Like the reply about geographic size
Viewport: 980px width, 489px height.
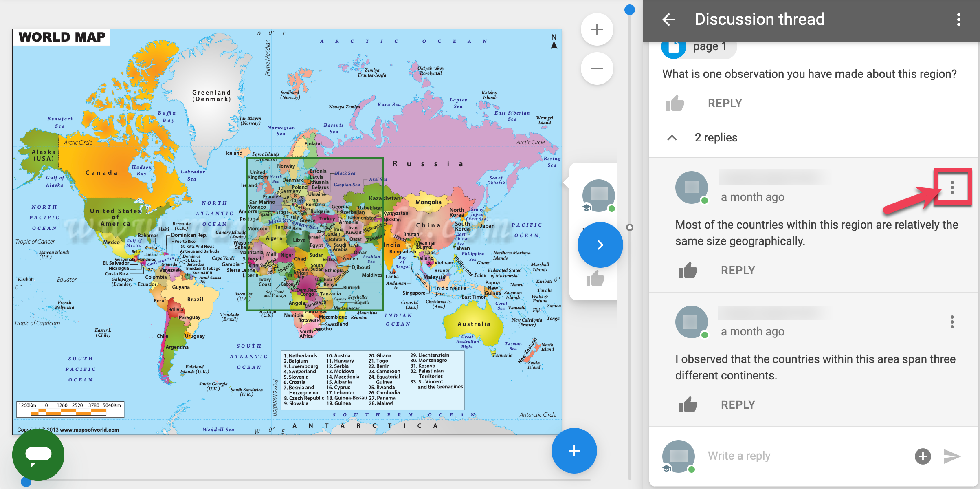click(x=688, y=270)
